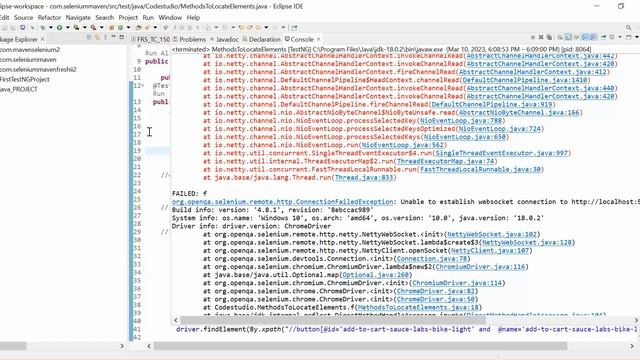Switch to the Problems tab
Image resolution: width=640 pixels, height=360 pixels.
(x=189, y=39)
